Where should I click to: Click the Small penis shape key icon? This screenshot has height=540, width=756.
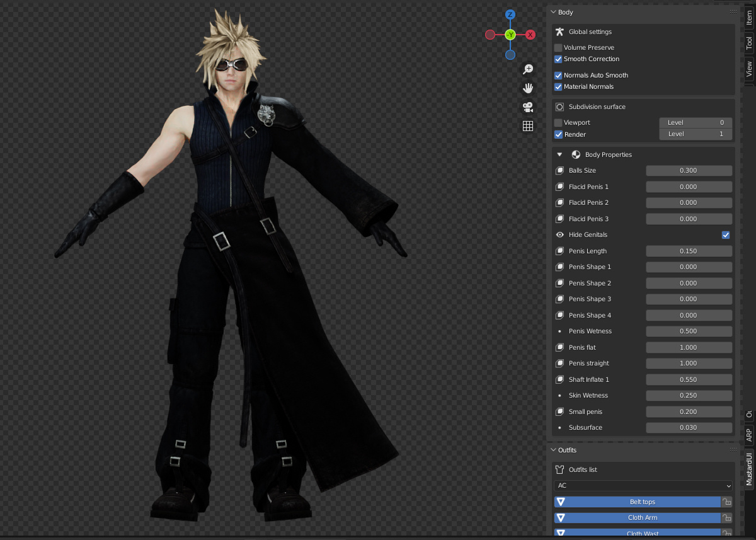[559, 411]
